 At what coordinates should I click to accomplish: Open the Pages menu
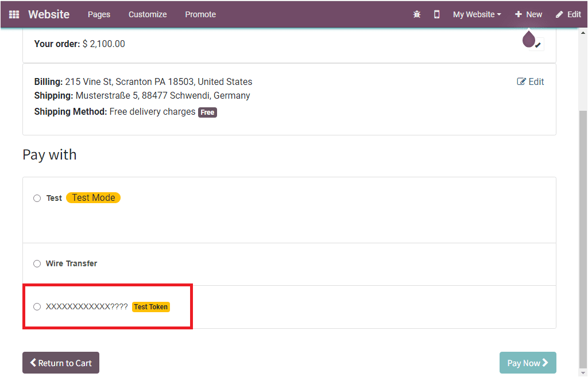[x=99, y=14]
